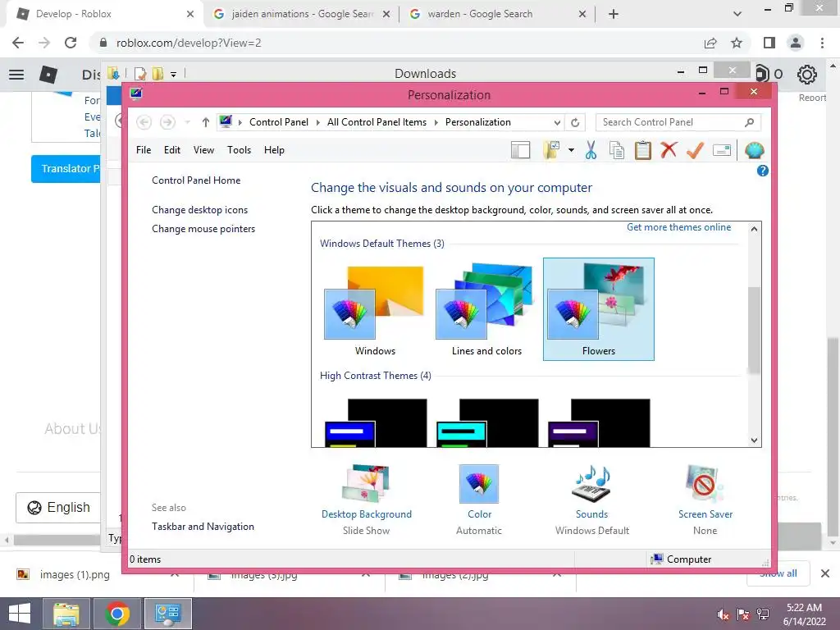Open Taskbar and Navigation link
840x630 pixels.
[203, 527]
